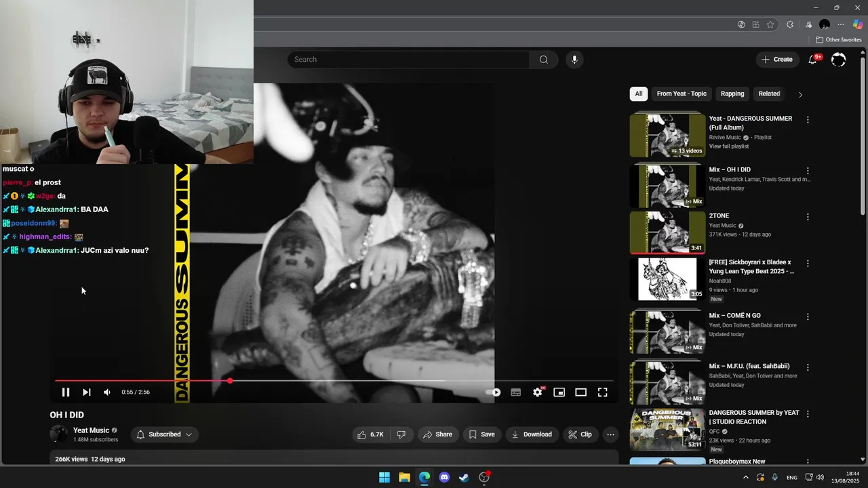Open the Yeat Music channel link
This screenshot has width=868, height=488.
(x=91, y=430)
